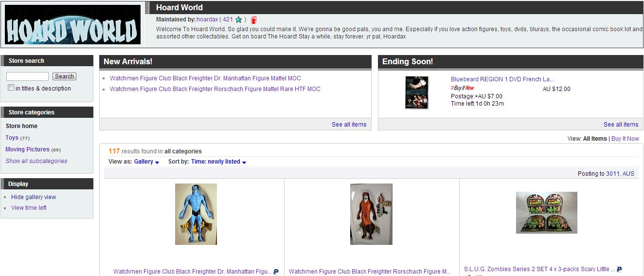644x276 pixels.
Task: Change the 3011, AUS posting location
Action: tap(620, 174)
